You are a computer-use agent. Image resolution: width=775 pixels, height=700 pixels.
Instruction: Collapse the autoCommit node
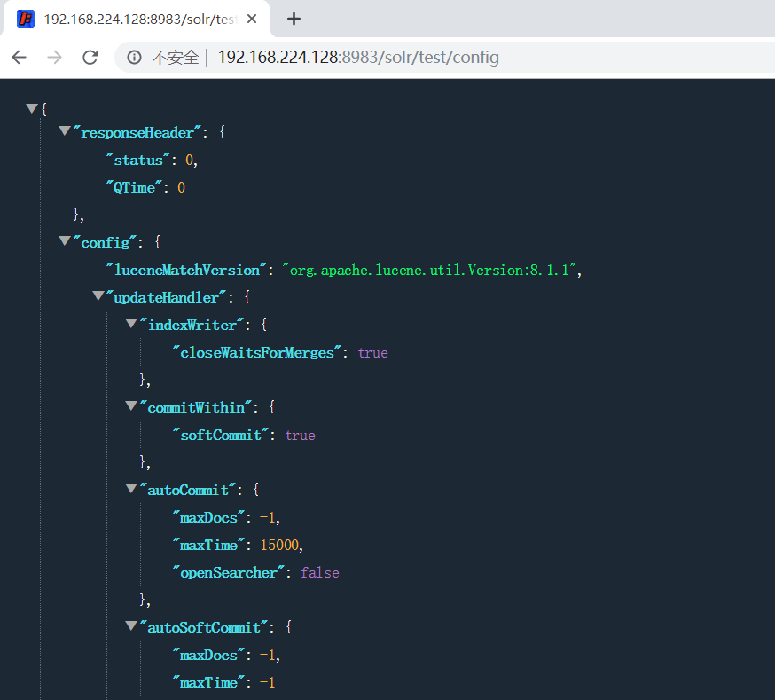click(x=131, y=489)
